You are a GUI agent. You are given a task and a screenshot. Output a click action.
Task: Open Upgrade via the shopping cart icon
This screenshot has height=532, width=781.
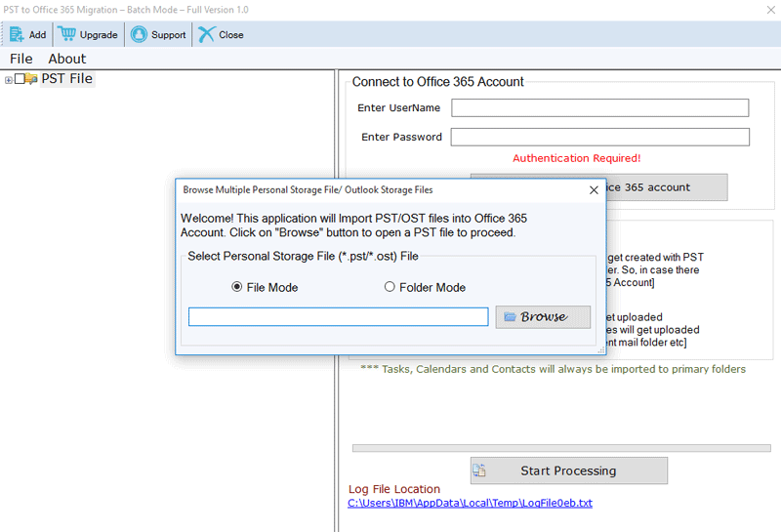[x=66, y=34]
